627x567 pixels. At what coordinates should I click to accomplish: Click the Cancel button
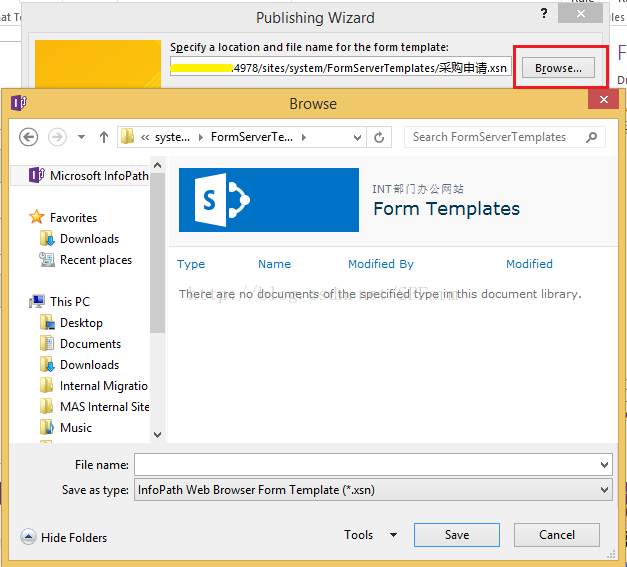coord(557,535)
